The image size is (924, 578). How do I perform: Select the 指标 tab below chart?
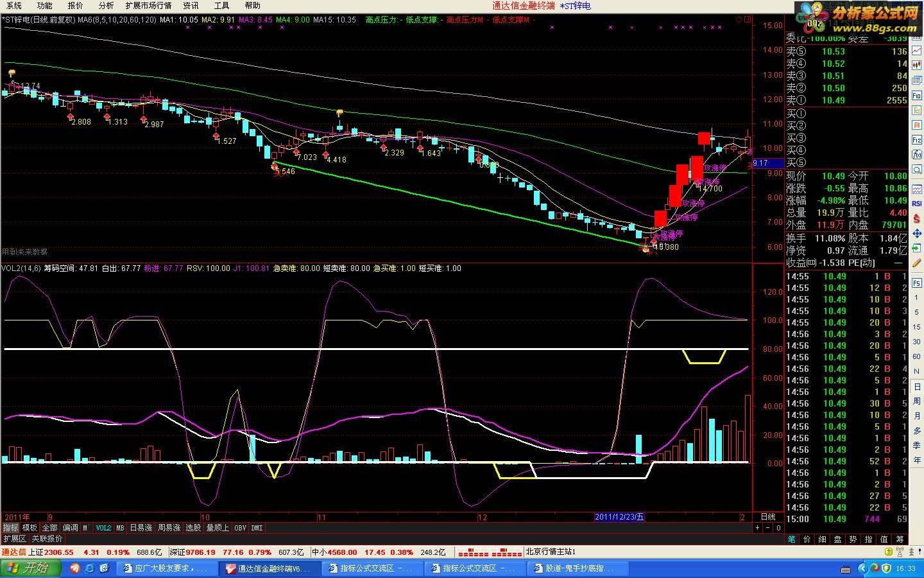tap(10, 528)
